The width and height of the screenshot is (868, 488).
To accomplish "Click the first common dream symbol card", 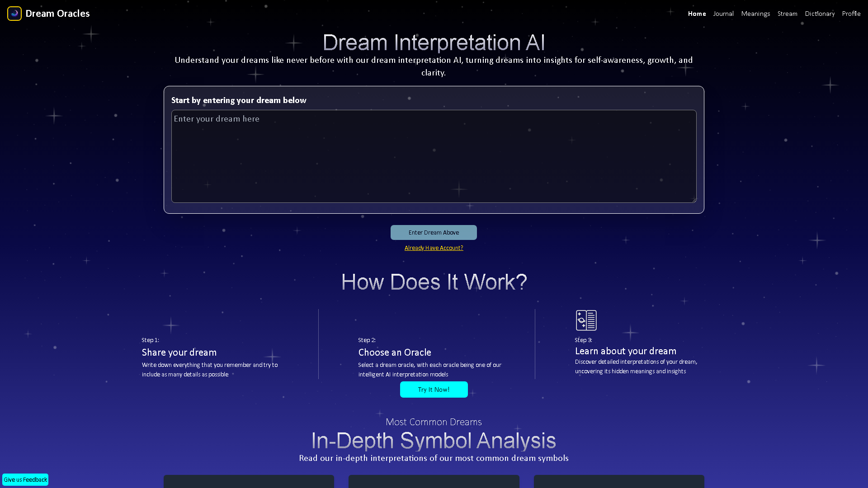I will coord(248,483).
